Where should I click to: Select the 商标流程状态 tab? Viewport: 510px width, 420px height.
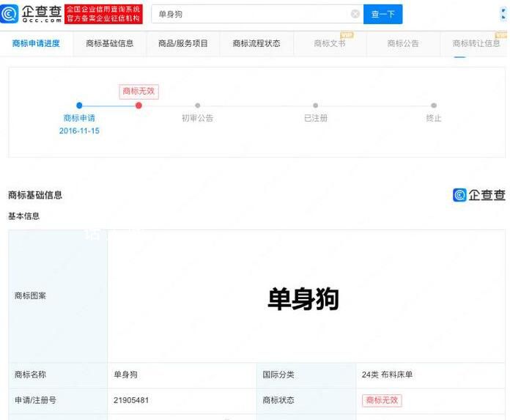256,43
